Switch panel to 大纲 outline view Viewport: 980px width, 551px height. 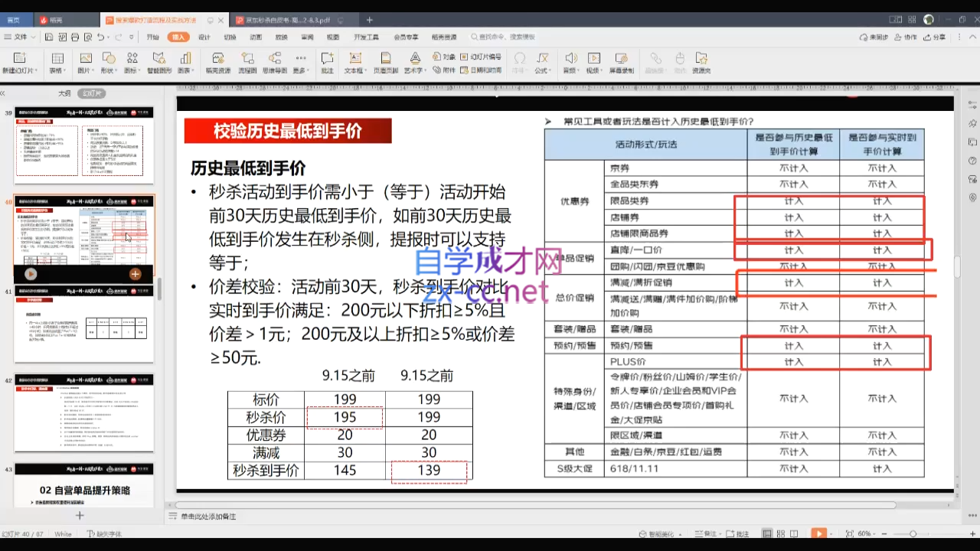pyautogui.click(x=64, y=93)
